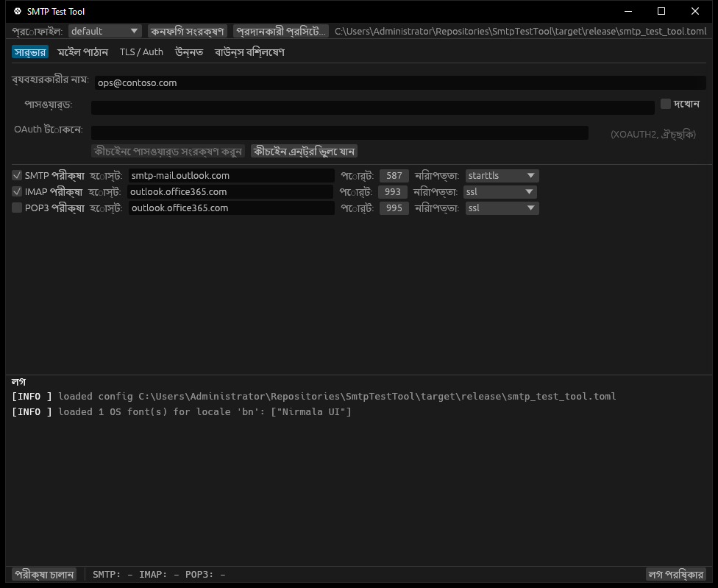Click the ব্যবহারকারীর নাম label
Image resolution: width=718 pixels, height=588 pixels.
click(50, 79)
